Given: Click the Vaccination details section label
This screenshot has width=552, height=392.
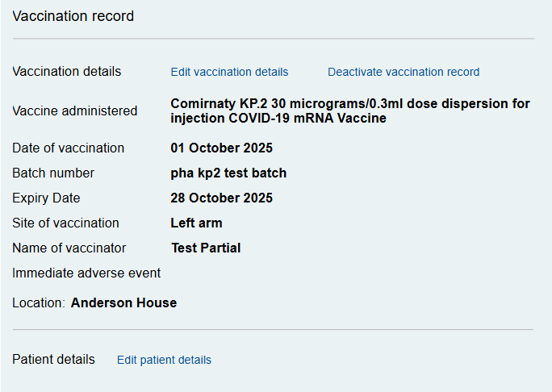Looking at the screenshot, I should point(66,72).
